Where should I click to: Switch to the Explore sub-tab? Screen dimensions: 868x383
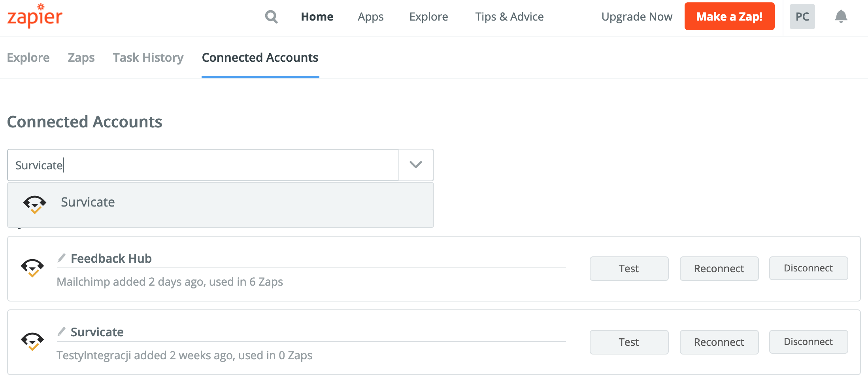[28, 58]
